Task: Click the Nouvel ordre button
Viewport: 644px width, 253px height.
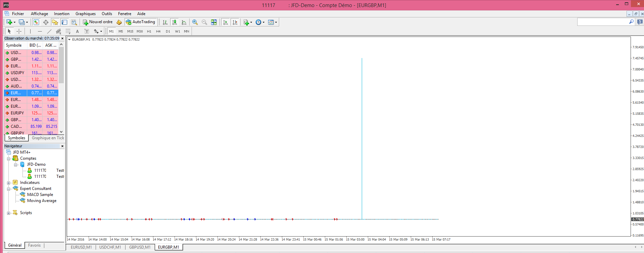Action: [x=98, y=22]
